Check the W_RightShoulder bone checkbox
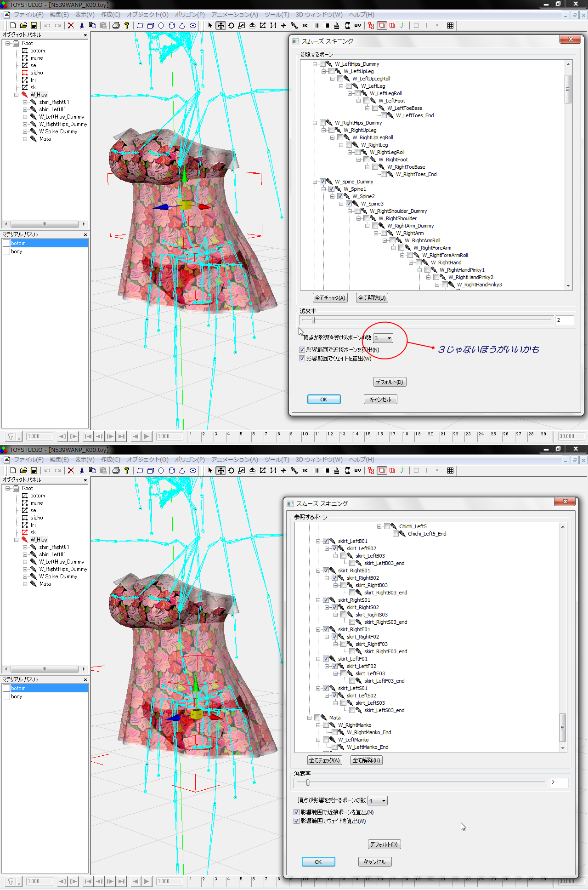Image resolution: width=588 pixels, height=890 pixels. 366,218
